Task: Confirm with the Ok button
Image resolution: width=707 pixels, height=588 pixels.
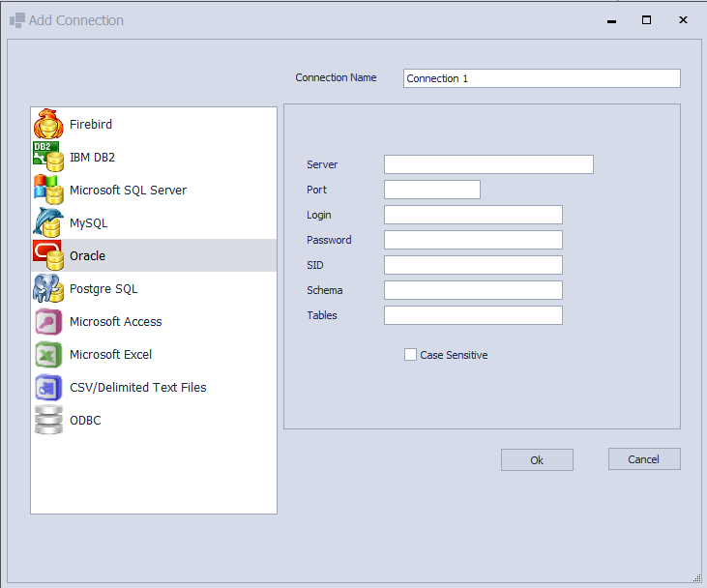Action: [537, 460]
